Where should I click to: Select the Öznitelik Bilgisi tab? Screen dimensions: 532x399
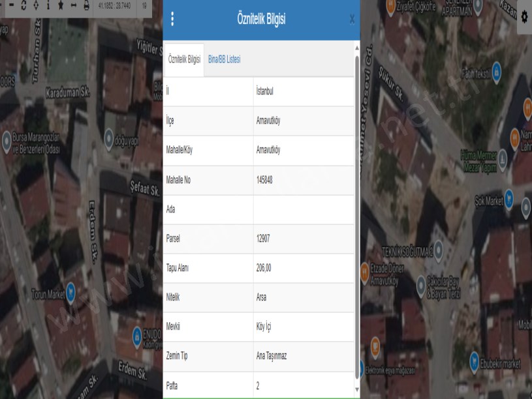click(x=184, y=60)
